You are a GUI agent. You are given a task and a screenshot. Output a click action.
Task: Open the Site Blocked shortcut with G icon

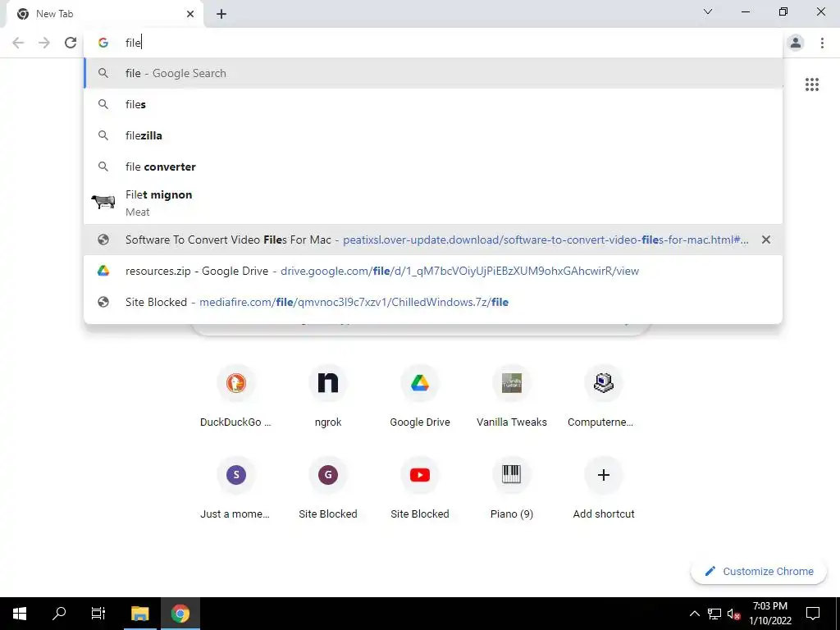(x=328, y=487)
